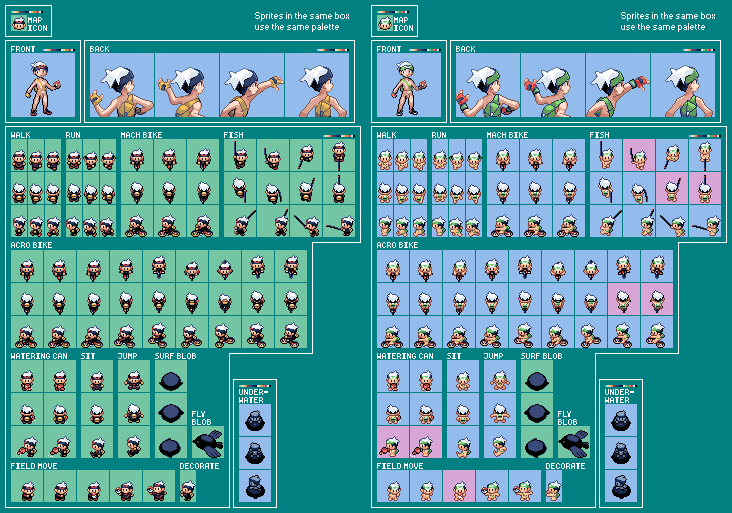Click palette strip above FISH on red-headband sheet
Image resolution: width=732 pixels, height=513 pixels.
pos(339,136)
